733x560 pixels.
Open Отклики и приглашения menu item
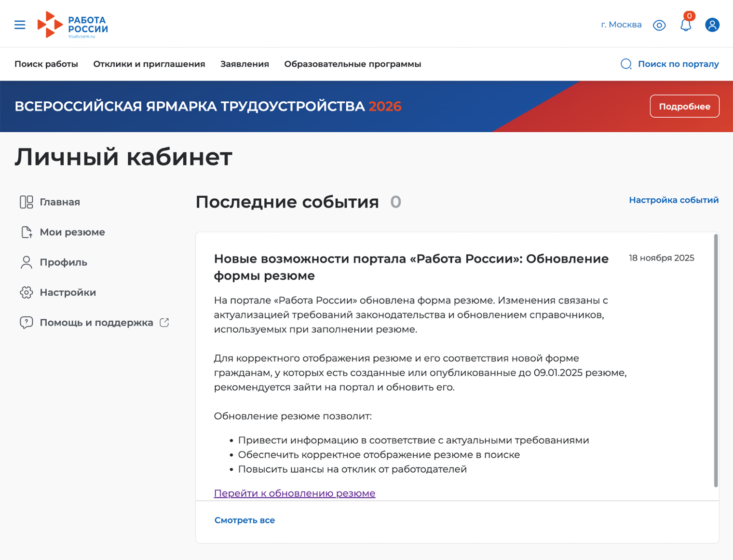pyautogui.click(x=149, y=64)
